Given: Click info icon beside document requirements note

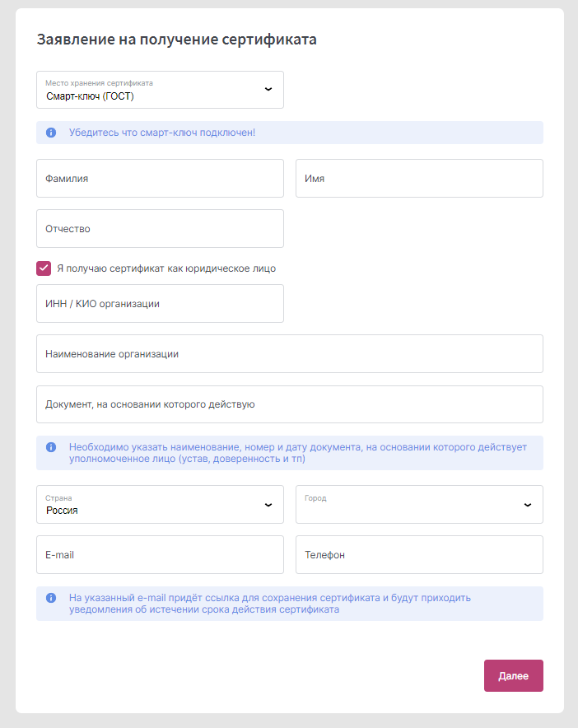Looking at the screenshot, I should [51, 447].
